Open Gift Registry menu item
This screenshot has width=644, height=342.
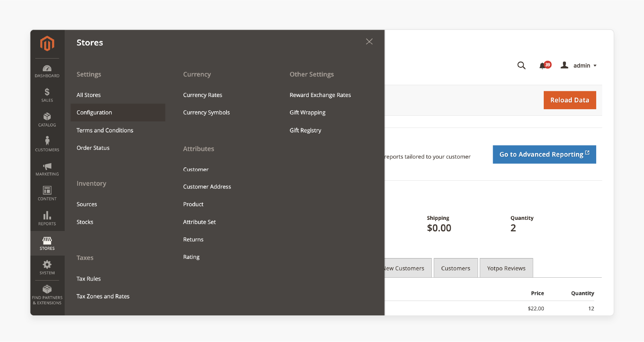[x=305, y=130]
